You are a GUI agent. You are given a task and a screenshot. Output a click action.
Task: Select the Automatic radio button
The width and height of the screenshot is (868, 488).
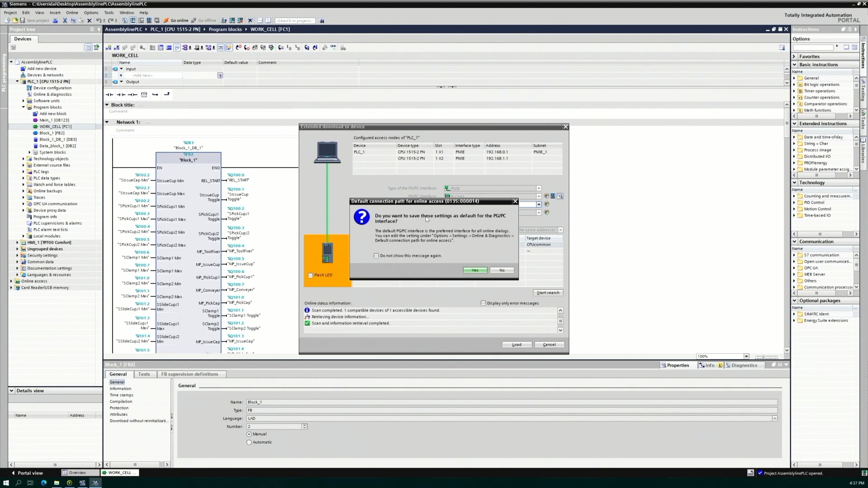point(249,442)
